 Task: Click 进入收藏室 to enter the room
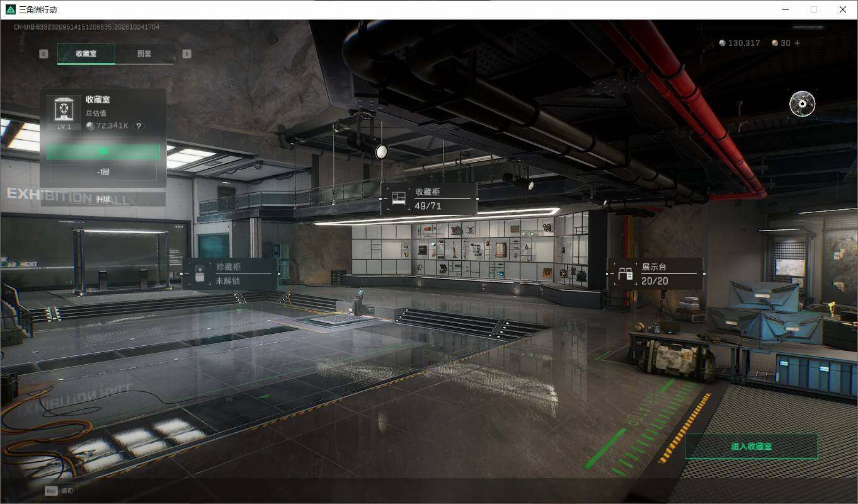tap(752, 446)
